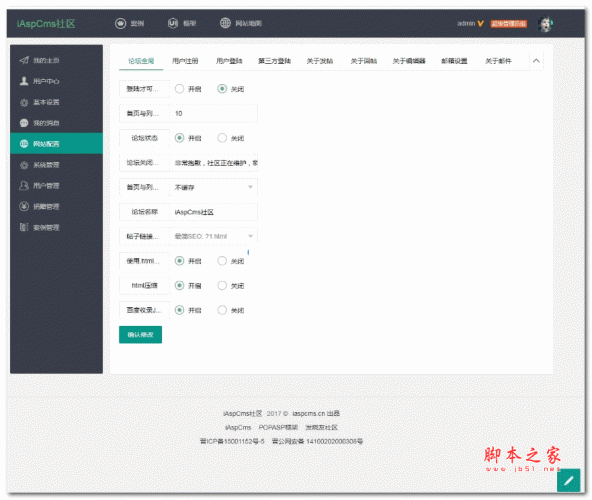
Task: Click the iAspCms社区 logo in header
Action: coord(46,23)
